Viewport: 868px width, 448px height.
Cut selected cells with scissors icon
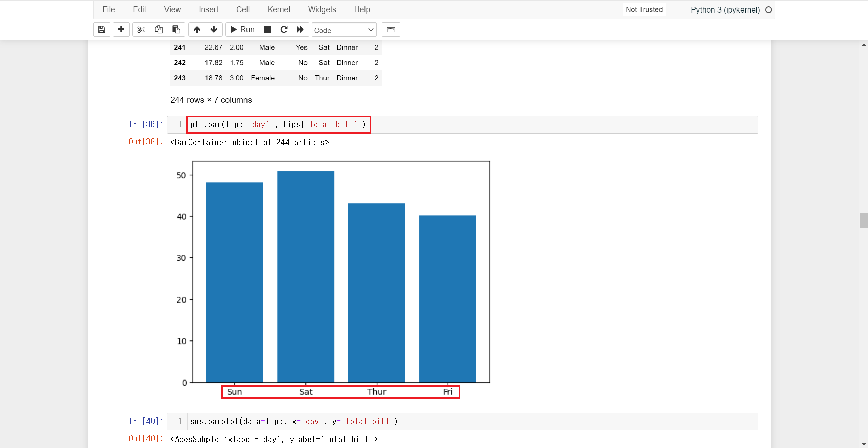click(141, 30)
